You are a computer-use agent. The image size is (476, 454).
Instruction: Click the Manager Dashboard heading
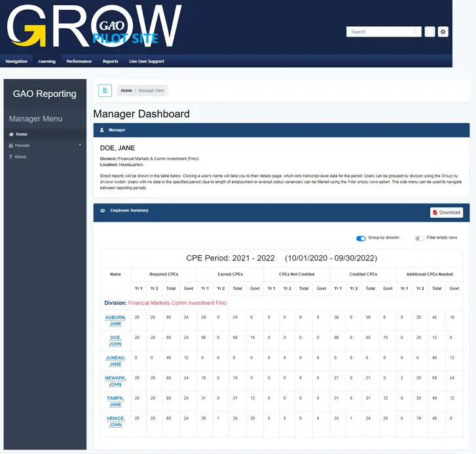(141, 114)
